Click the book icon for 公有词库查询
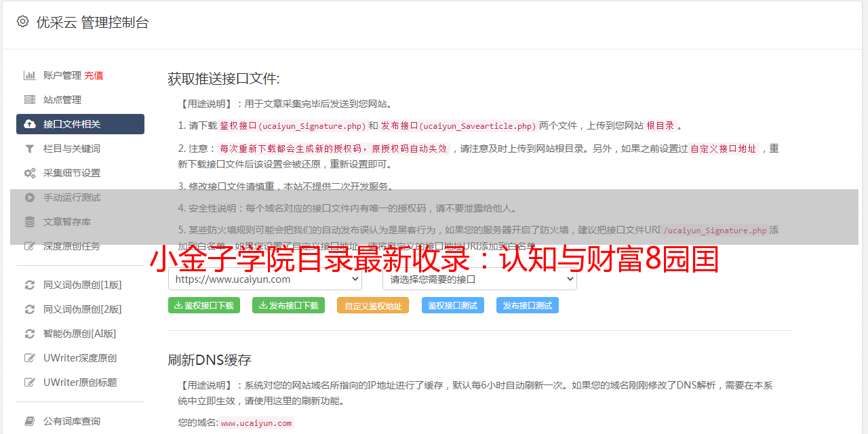The height and width of the screenshot is (434, 868). (30, 421)
